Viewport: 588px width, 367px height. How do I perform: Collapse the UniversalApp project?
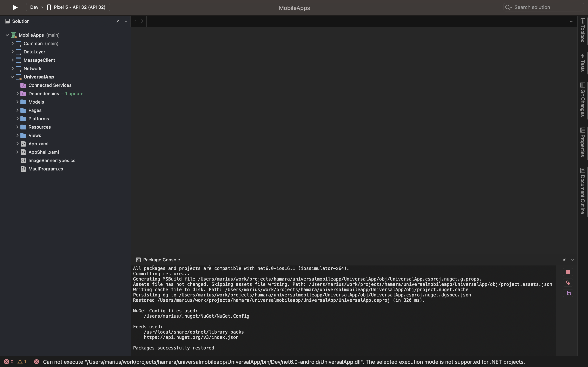coord(12,77)
